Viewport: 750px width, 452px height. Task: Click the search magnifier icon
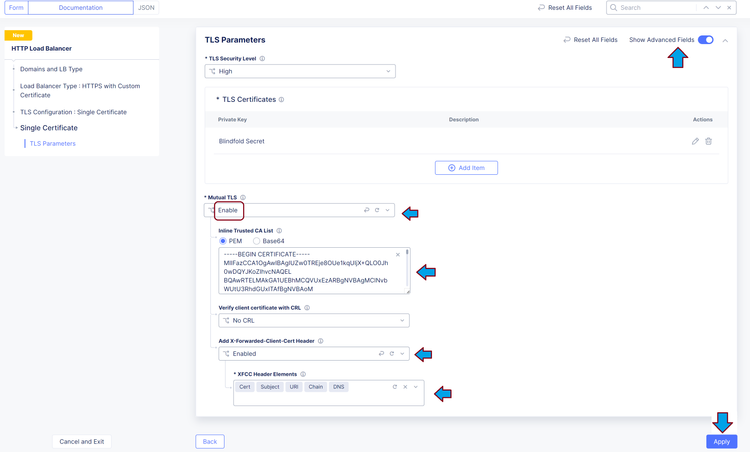coord(614,8)
